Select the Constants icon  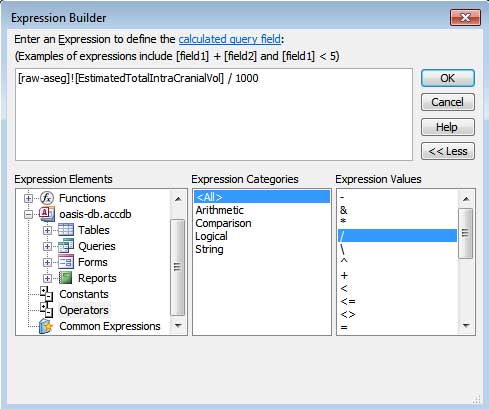(46, 294)
